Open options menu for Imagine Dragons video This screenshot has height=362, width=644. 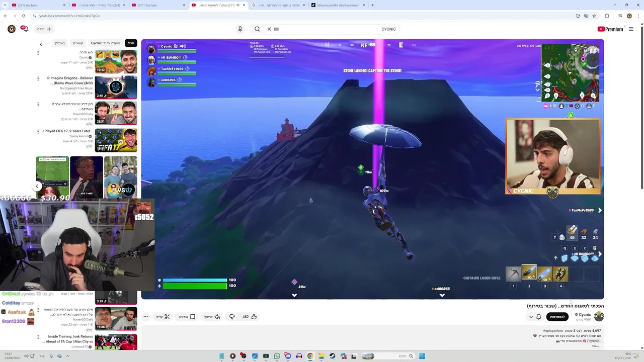coord(38,78)
